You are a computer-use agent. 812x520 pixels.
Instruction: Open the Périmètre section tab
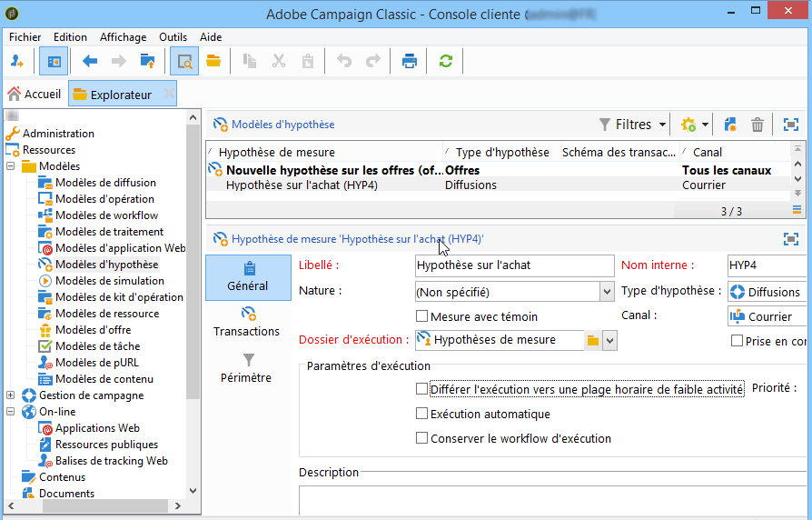(x=246, y=368)
